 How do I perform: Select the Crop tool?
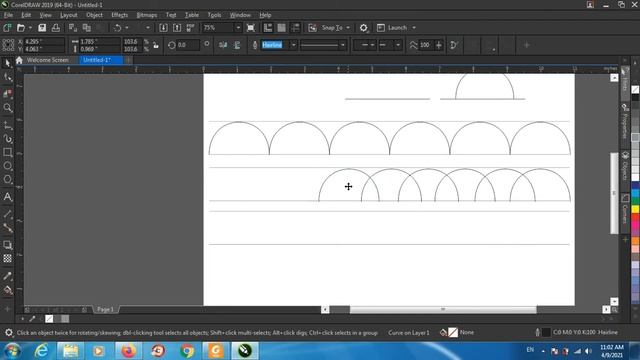(7, 93)
